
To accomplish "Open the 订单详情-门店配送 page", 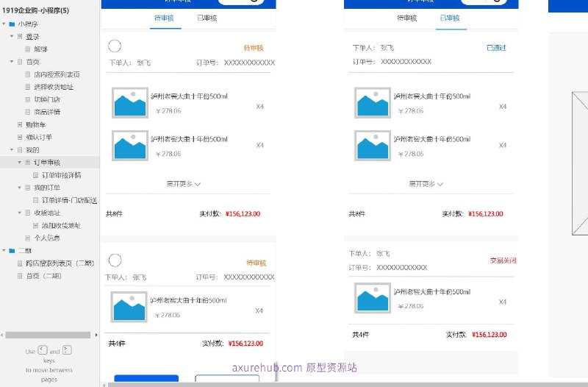I will pyautogui.click(x=69, y=200).
